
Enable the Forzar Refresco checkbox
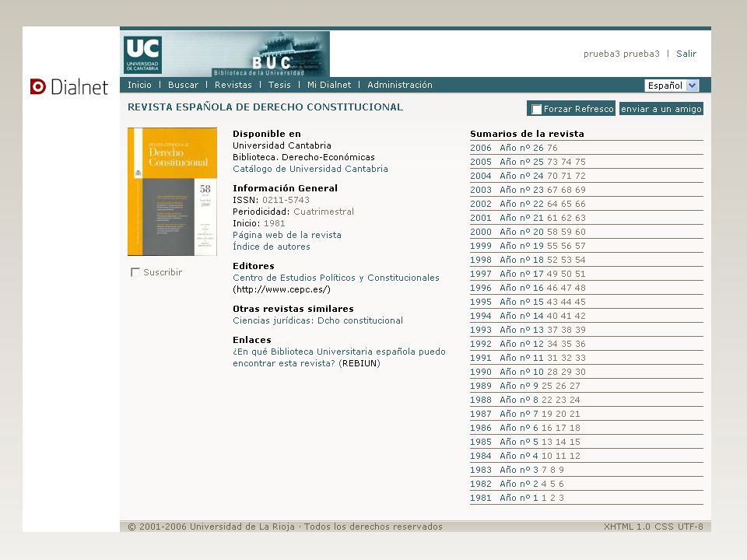[x=536, y=109]
